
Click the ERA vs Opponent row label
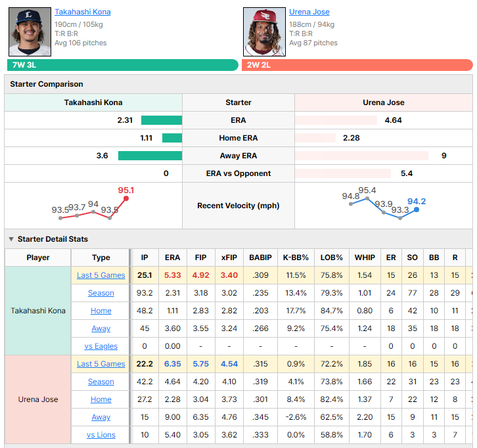tap(238, 173)
